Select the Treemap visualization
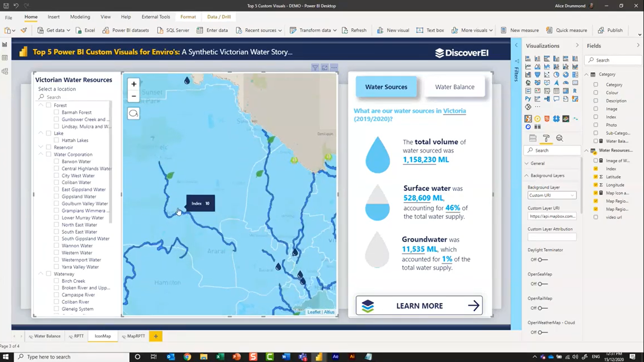 [575, 74]
